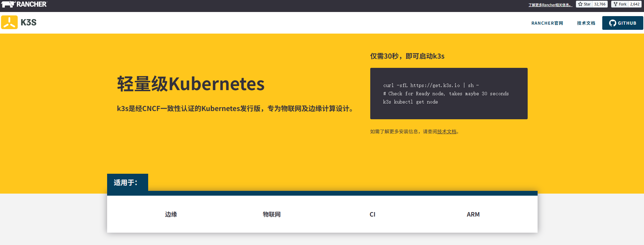
Task: Click the 仅需30秒，即可启动k3s heading
Action: (x=407, y=56)
